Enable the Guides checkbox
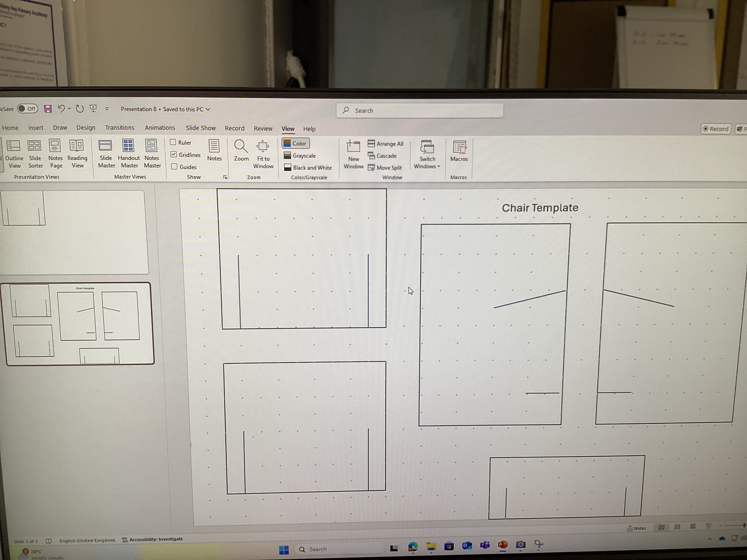The width and height of the screenshot is (747, 560). pyautogui.click(x=174, y=167)
